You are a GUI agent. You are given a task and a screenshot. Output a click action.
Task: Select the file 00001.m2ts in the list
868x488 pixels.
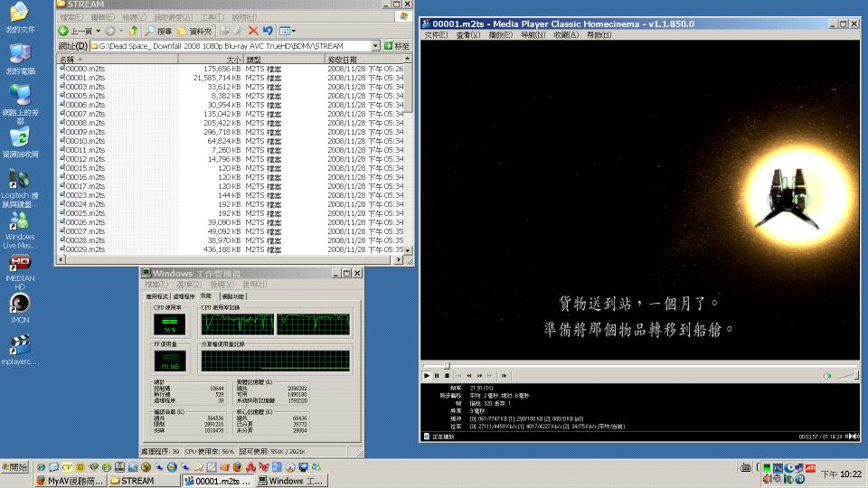point(85,78)
